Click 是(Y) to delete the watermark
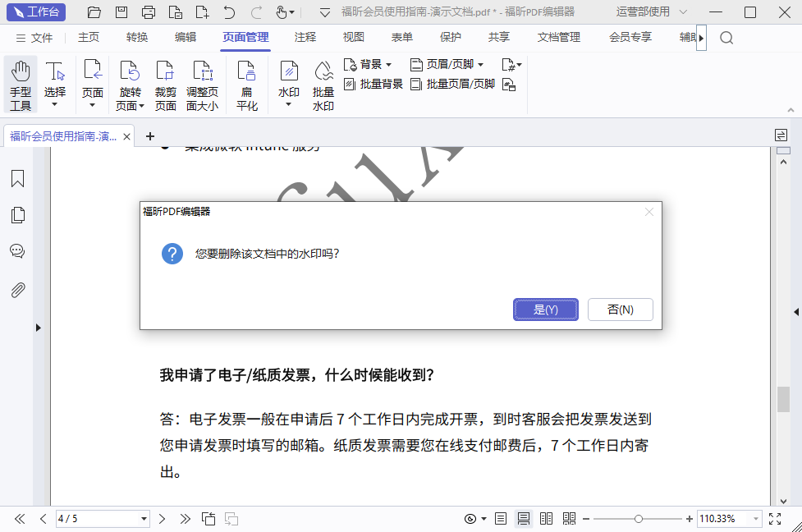Viewport: 802px width, 532px height. pos(545,310)
